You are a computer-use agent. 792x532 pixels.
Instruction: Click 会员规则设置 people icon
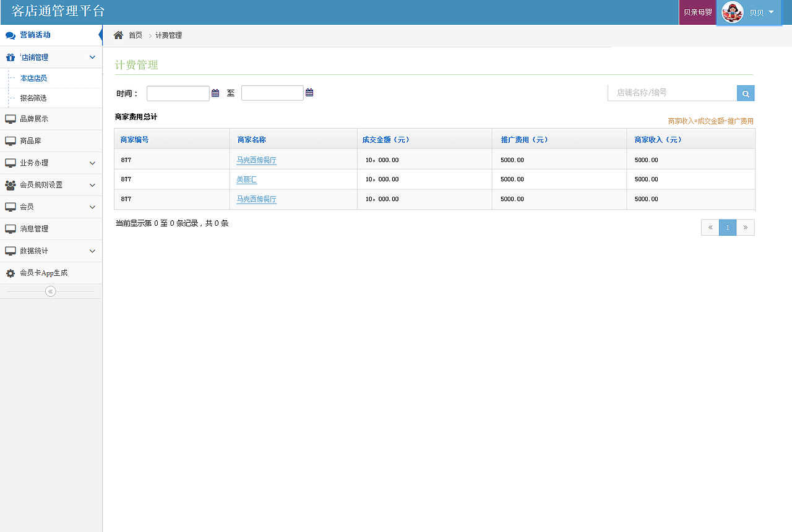tap(10, 185)
